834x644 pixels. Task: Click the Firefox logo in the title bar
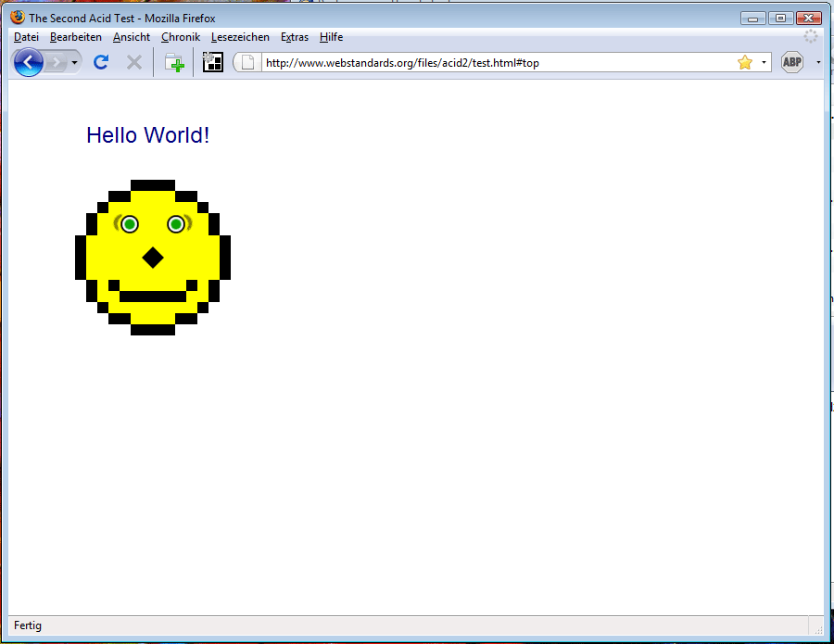point(18,17)
